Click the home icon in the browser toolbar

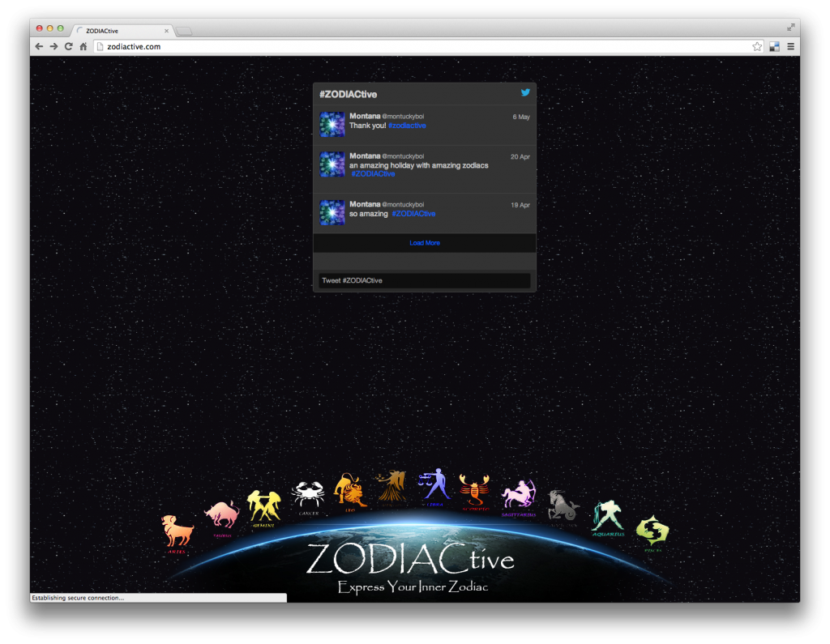[83, 46]
